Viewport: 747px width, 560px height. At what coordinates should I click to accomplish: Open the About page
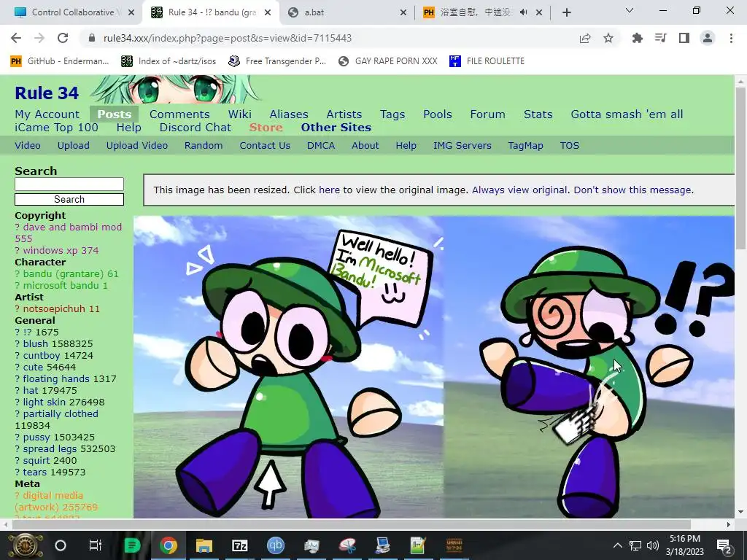tap(365, 146)
